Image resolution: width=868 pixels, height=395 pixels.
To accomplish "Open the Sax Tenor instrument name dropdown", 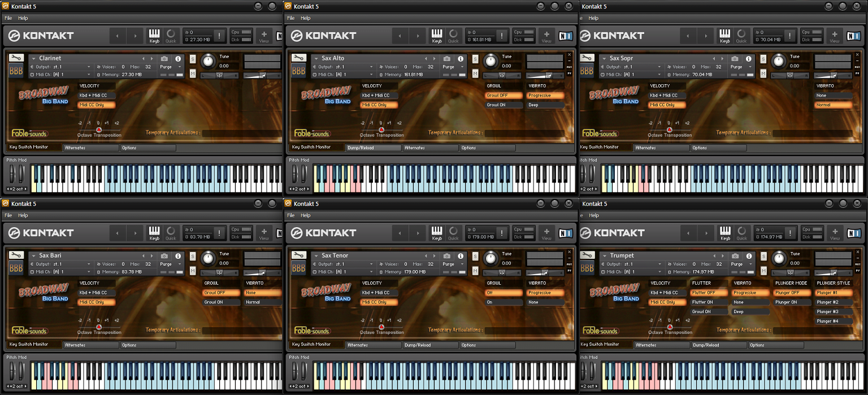I will [316, 256].
